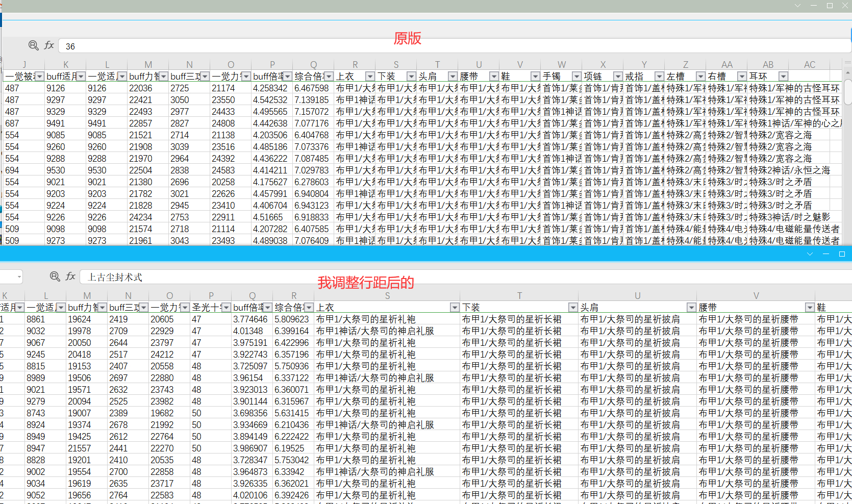Select the cell containing 22036
This screenshot has width=852, height=504.
click(x=148, y=88)
